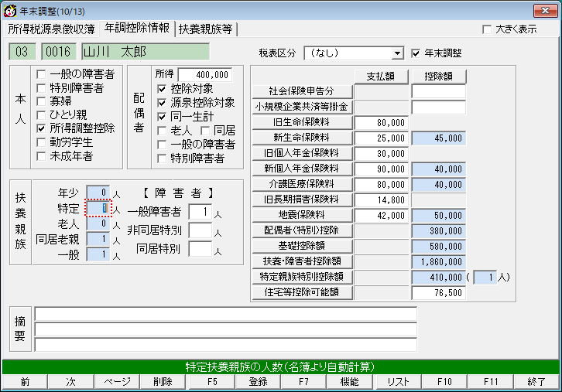Select the 年調控除情報 tab
Viewport: 562px width, 392px height.
coord(138,29)
